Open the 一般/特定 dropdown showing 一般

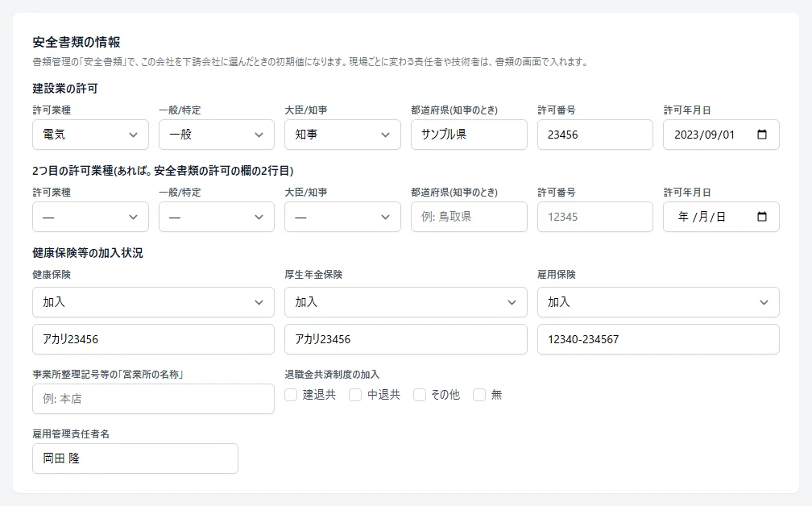point(217,135)
